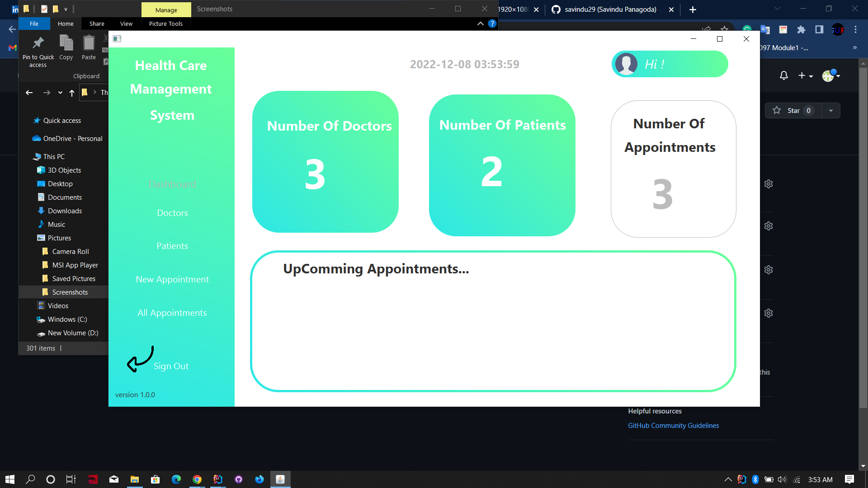Select Downloads in the navigation tree
This screenshot has height=488, width=868.
click(x=65, y=211)
